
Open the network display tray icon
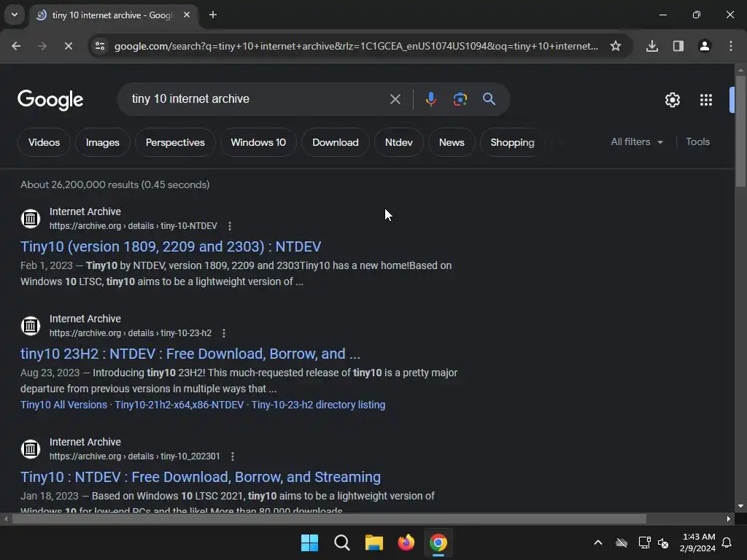click(644, 542)
